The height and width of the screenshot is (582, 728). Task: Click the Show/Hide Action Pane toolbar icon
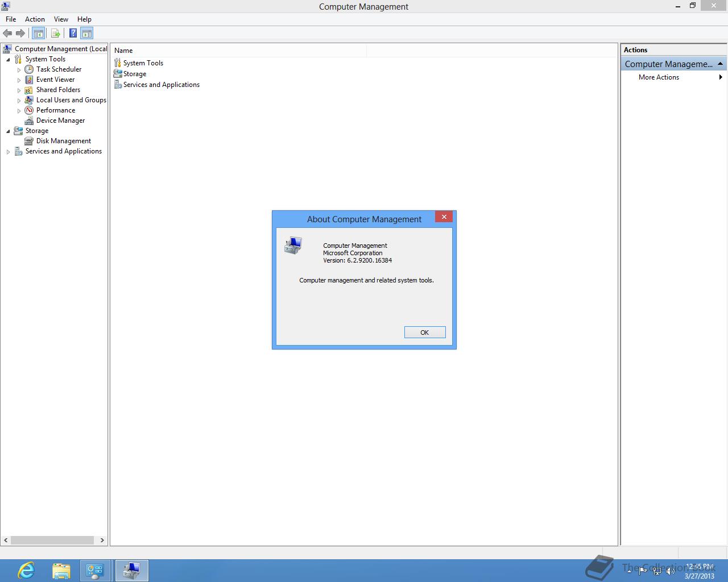click(x=86, y=33)
